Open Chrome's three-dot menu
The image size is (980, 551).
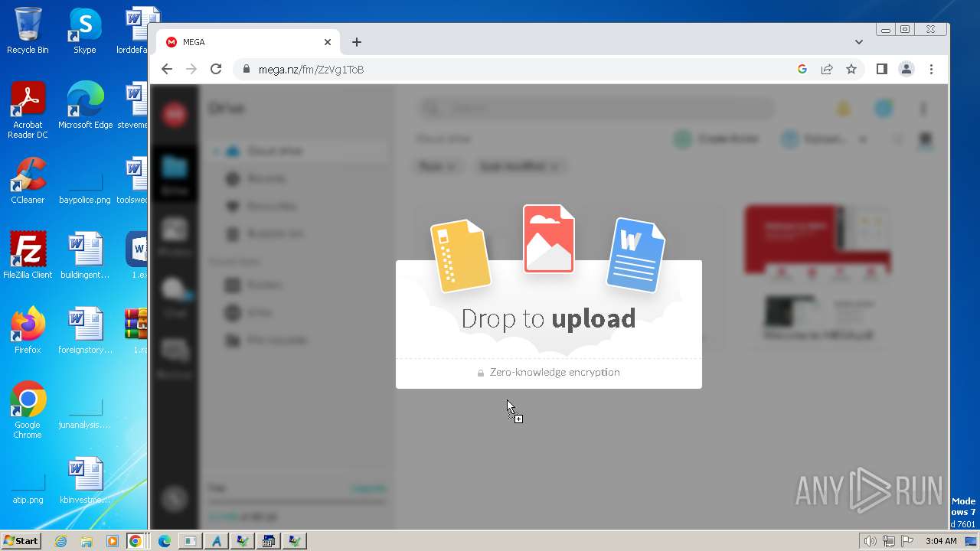click(x=931, y=69)
